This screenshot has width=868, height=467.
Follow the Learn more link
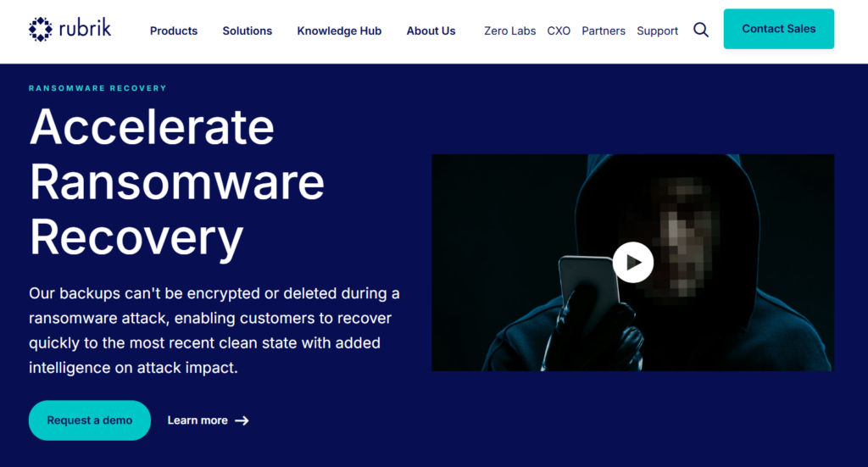pos(209,420)
